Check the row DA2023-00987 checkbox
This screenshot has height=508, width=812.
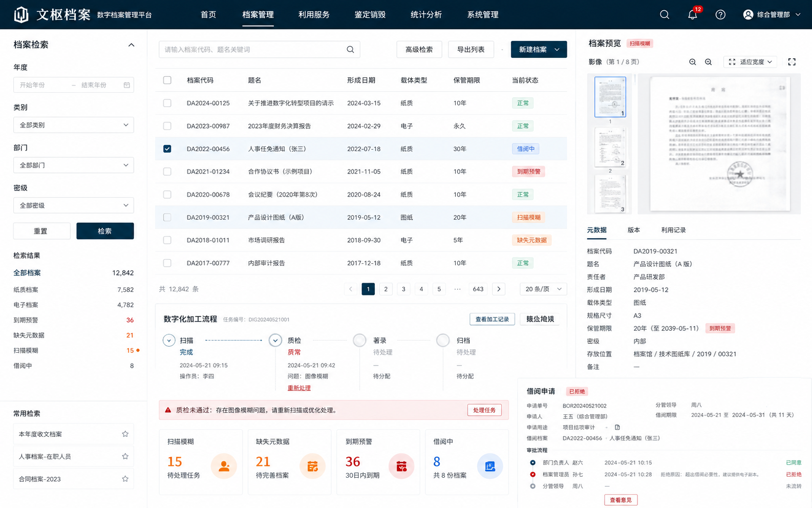pyautogui.click(x=167, y=126)
